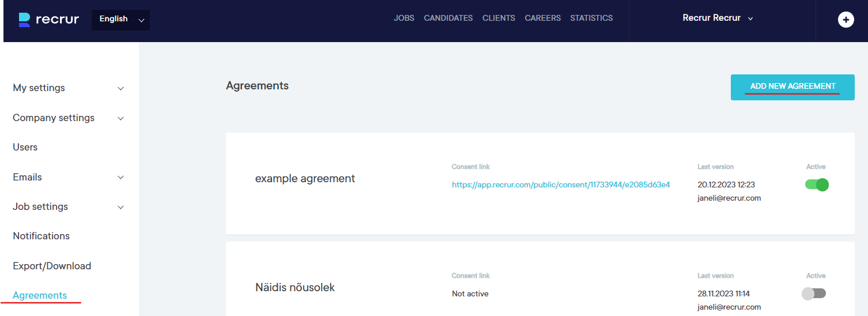Image resolution: width=868 pixels, height=316 pixels.
Task: Enable the Näidis nõusolek Active toggle
Action: 814,294
